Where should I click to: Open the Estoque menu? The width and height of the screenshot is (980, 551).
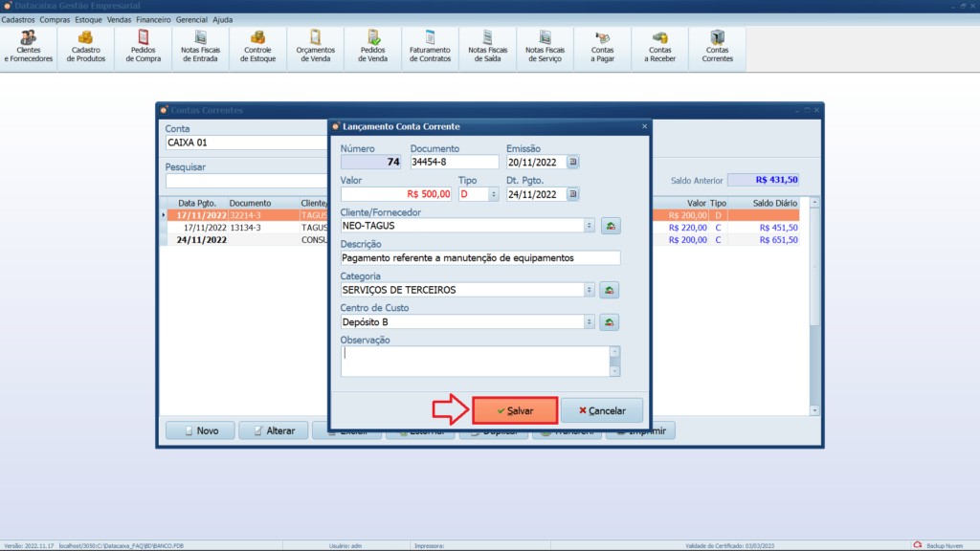pyautogui.click(x=88, y=19)
